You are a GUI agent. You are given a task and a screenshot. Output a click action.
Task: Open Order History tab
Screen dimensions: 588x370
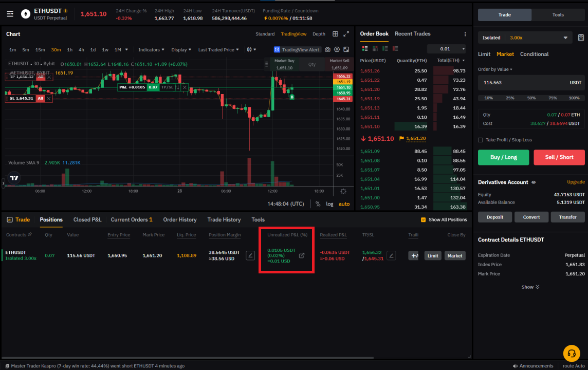[179, 219]
